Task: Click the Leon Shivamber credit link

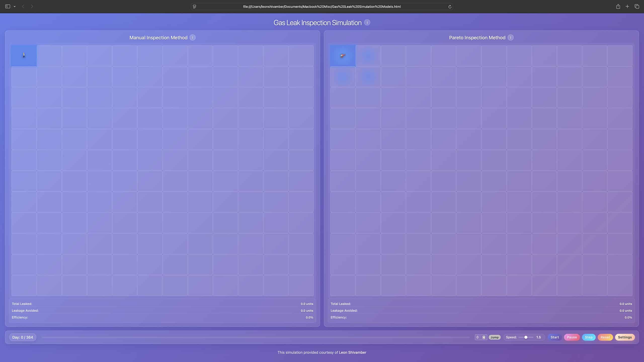Action: [x=352, y=352]
